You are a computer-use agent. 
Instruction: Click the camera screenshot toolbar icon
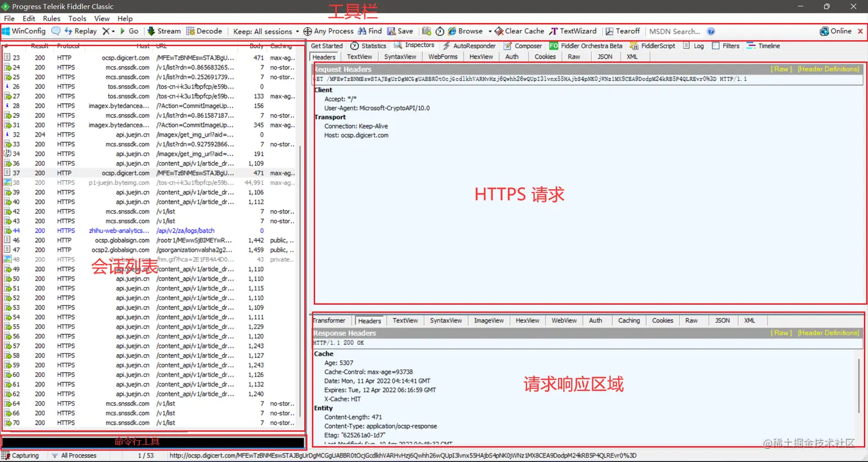(x=427, y=31)
